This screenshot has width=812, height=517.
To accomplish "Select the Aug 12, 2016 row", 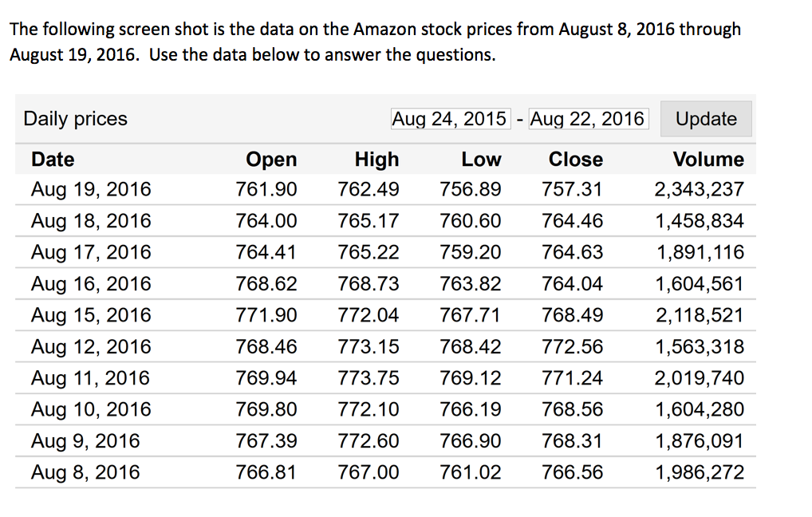I will (90, 346).
